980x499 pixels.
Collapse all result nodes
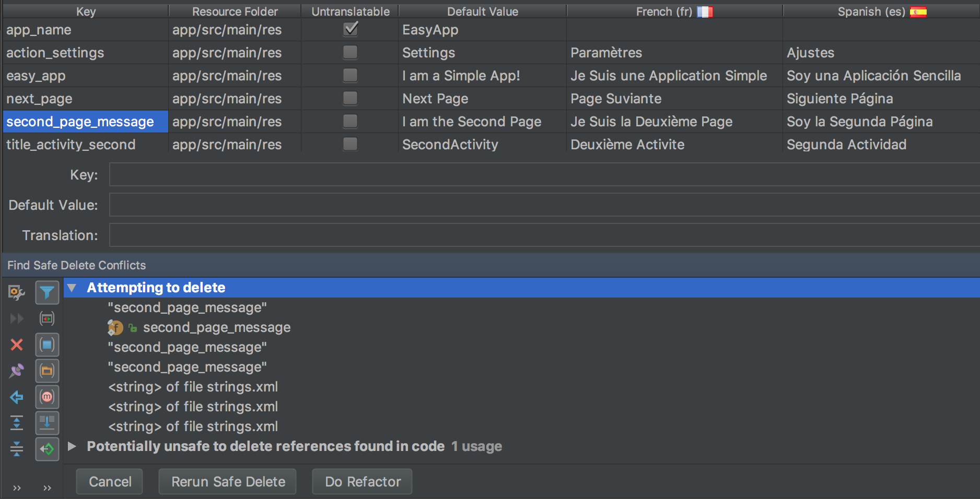pos(16,449)
